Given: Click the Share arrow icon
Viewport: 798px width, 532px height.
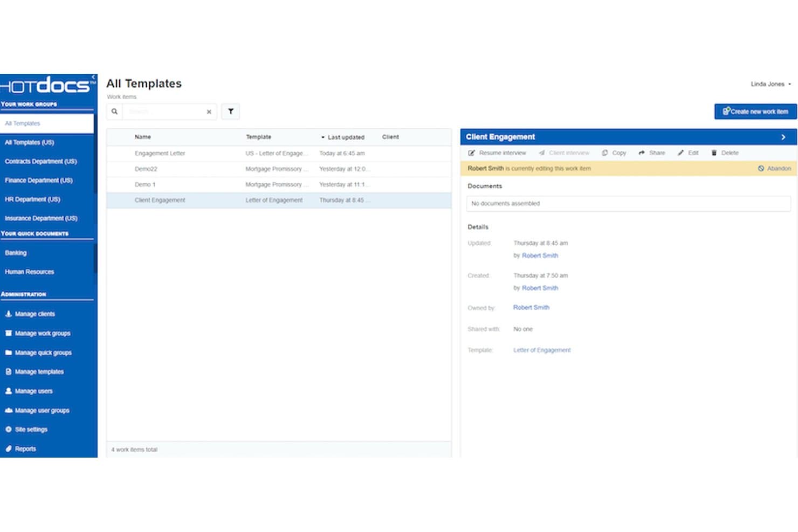Looking at the screenshot, I should point(642,153).
